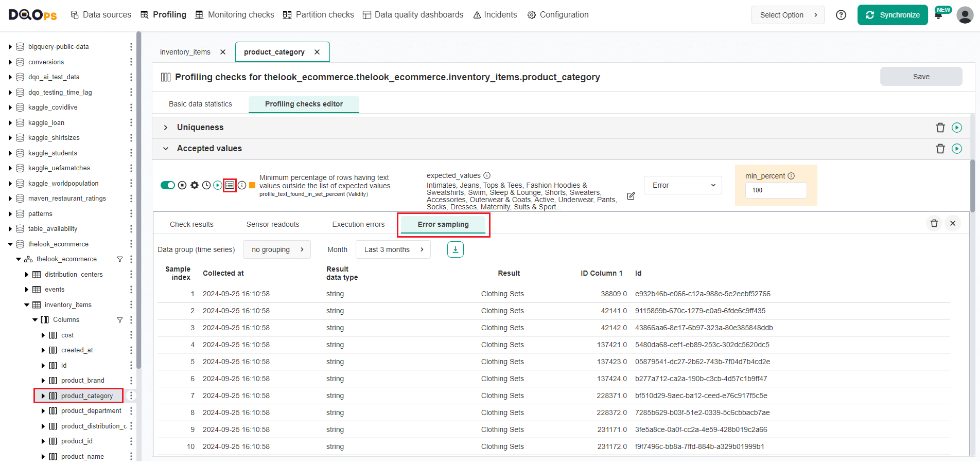Click the left tree panel scrollbar
The height and width of the screenshot is (467, 980).
click(x=138, y=201)
